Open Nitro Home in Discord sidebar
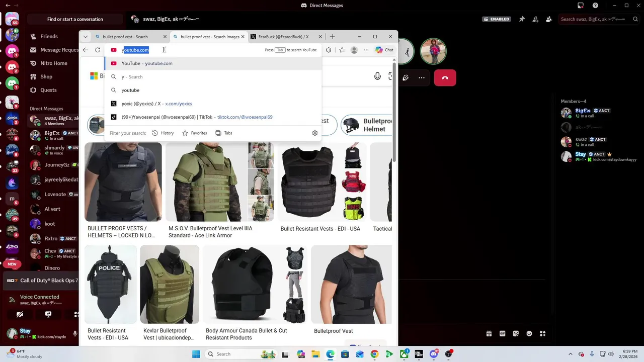This screenshot has height=362, width=644. click(x=53, y=63)
